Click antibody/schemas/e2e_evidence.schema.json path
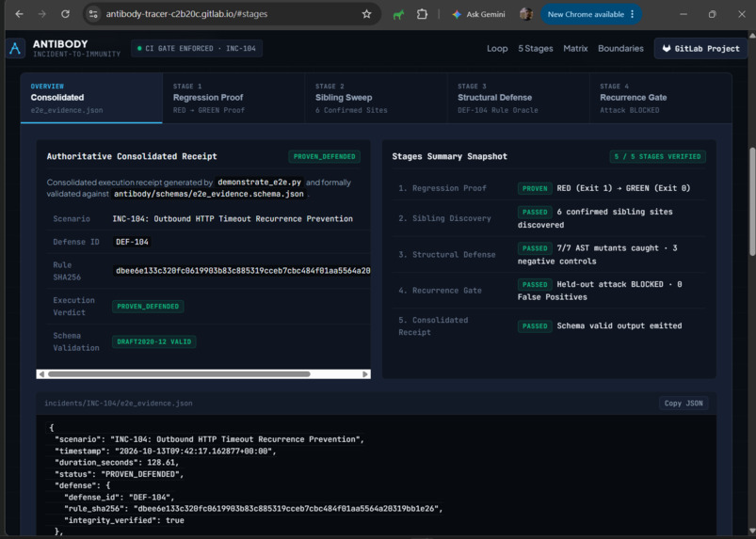 (x=209, y=194)
